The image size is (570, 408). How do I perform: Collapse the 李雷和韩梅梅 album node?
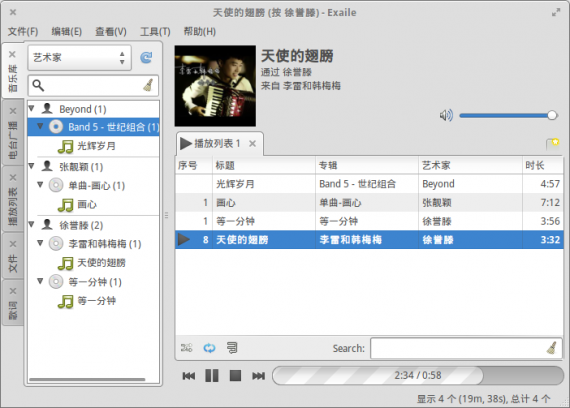[x=40, y=243]
